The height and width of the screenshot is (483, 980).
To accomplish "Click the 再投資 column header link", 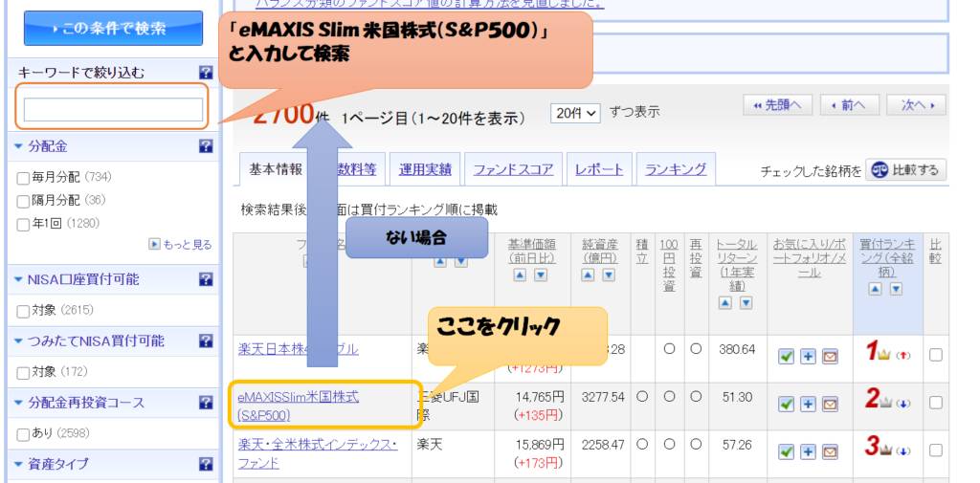I will point(695,257).
